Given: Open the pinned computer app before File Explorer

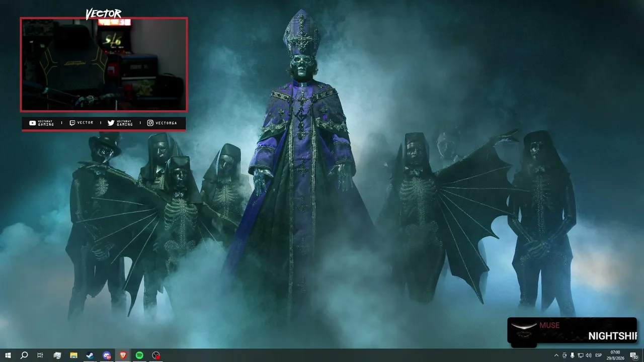Looking at the screenshot, I should pos(57,355).
